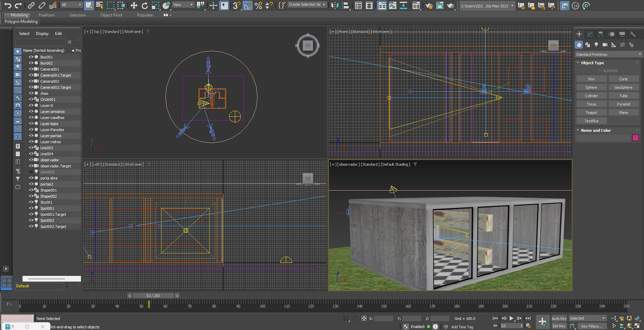644x330 pixels.
Task: Click the Mirror tool icon
Action: tap(335, 5)
